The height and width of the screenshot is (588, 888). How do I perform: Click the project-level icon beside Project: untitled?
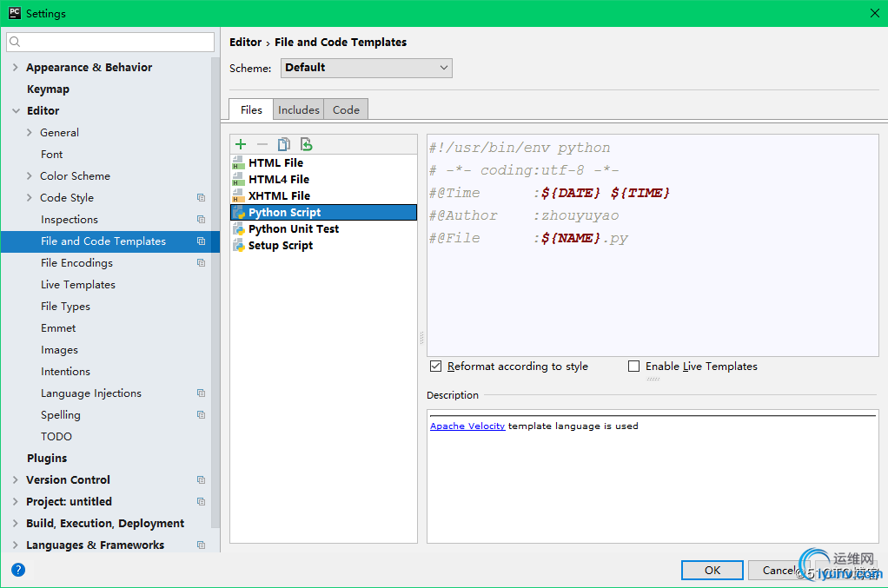201,501
